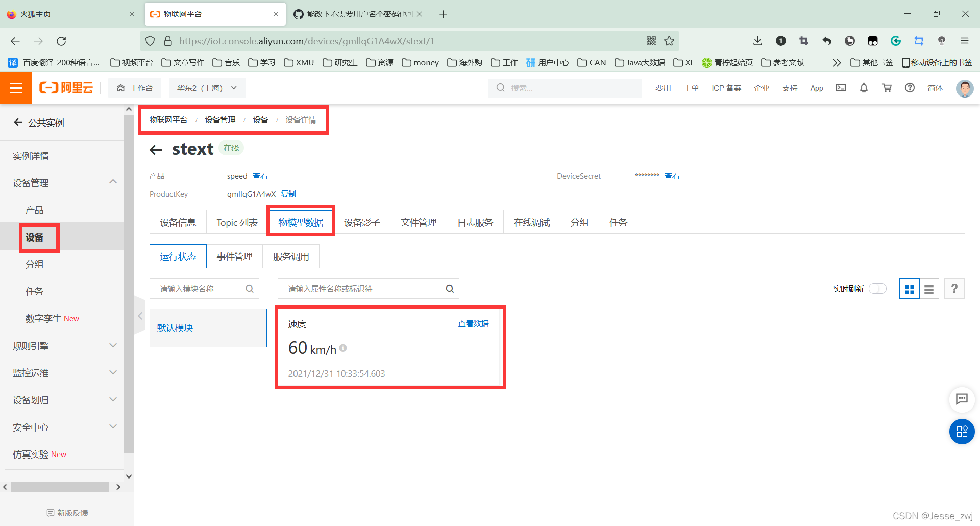Screen dimensions: 980x526
Task: Click the info tooltip icon beside 60 km/h
Action: tap(343, 348)
